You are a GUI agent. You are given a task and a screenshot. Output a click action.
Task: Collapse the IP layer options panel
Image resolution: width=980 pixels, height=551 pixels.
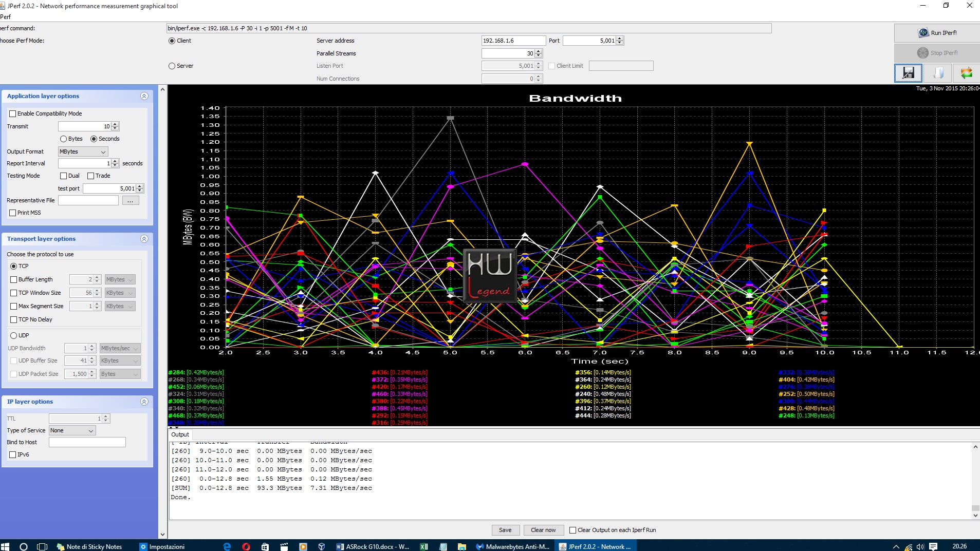tap(144, 402)
